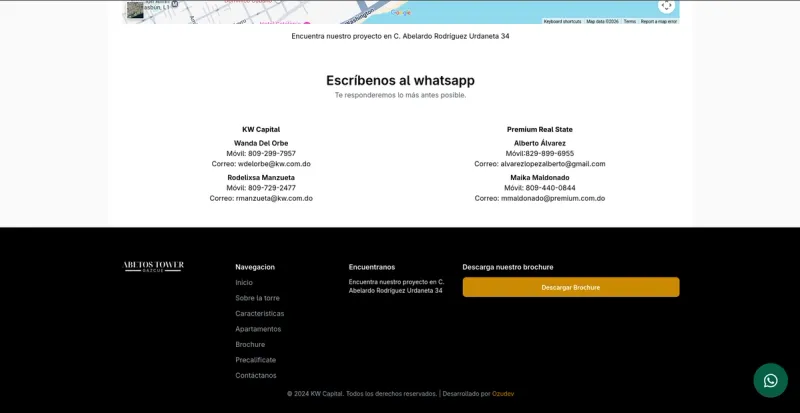This screenshot has width=800, height=413.
Task: Click email wdelorbe@kw.com.do
Action: (x=274, y=164)
